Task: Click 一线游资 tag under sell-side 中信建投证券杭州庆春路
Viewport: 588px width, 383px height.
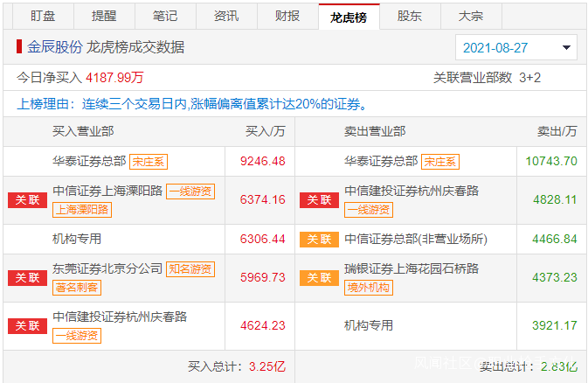Action: click(x=369, y=210)
